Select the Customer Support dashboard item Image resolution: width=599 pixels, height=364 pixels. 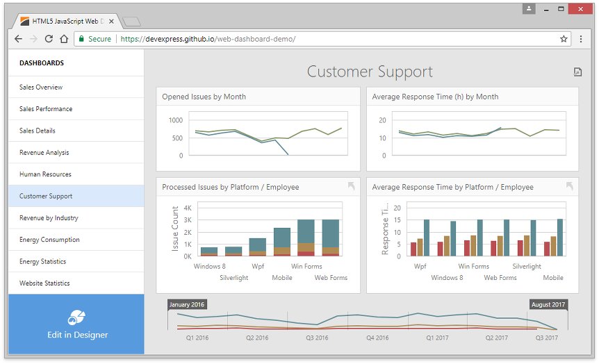tap(76, 196)
